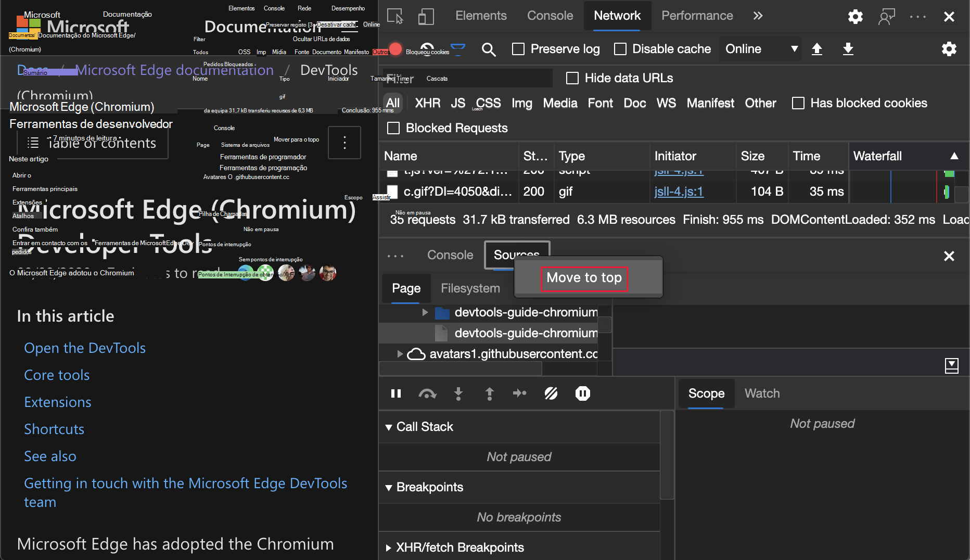
Task: Check the Blocked Requests box
Action: pyautogui.click(x=394, y=128)
